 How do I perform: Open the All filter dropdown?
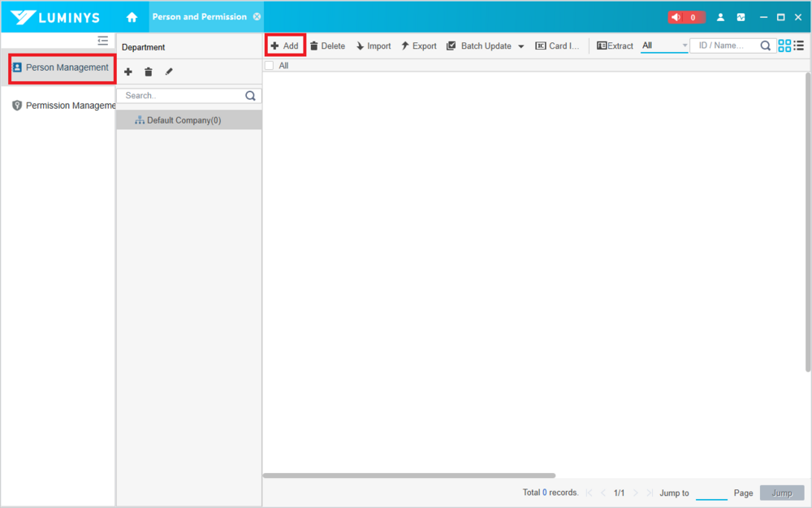[663, 46]
